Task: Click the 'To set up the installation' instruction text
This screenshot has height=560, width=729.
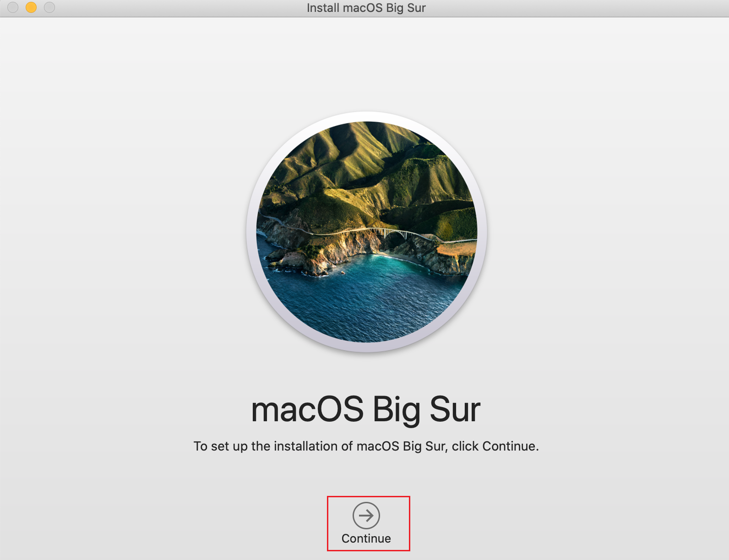Action: [x=366, y=446]
